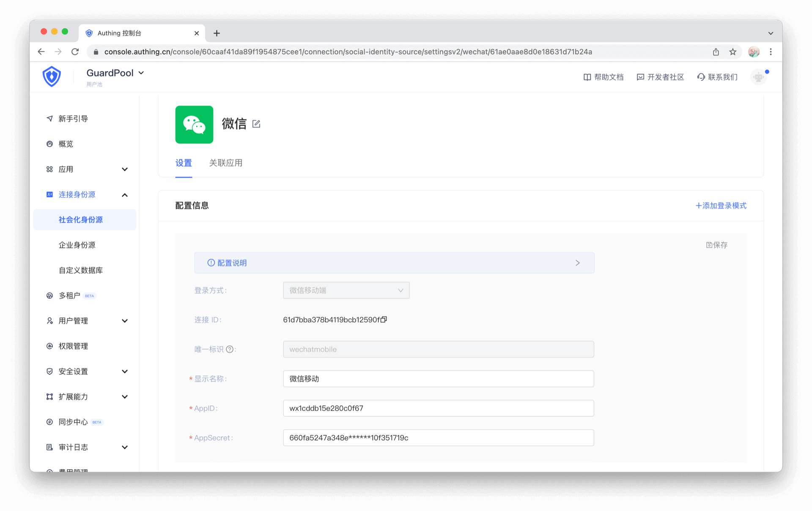Collapse the 连接身份源 sidebar section
This screenshot has width=812, height=511.
[x=125, y=195]
